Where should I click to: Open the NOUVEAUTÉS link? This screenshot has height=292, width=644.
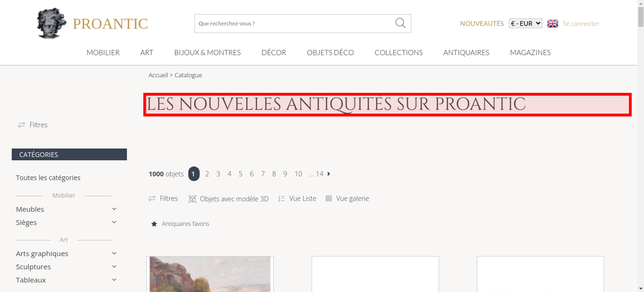(482, 23)
